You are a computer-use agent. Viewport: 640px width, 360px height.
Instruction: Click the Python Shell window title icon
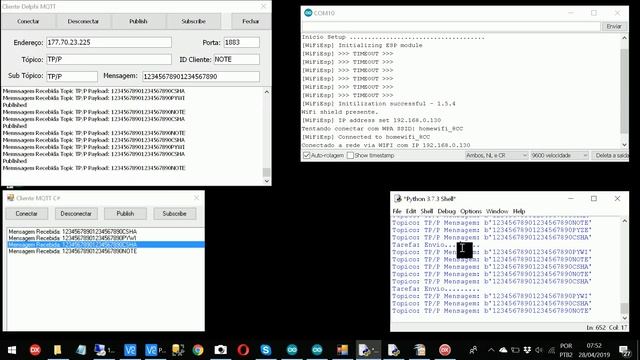pyautogui.click(x=397, y=199)
